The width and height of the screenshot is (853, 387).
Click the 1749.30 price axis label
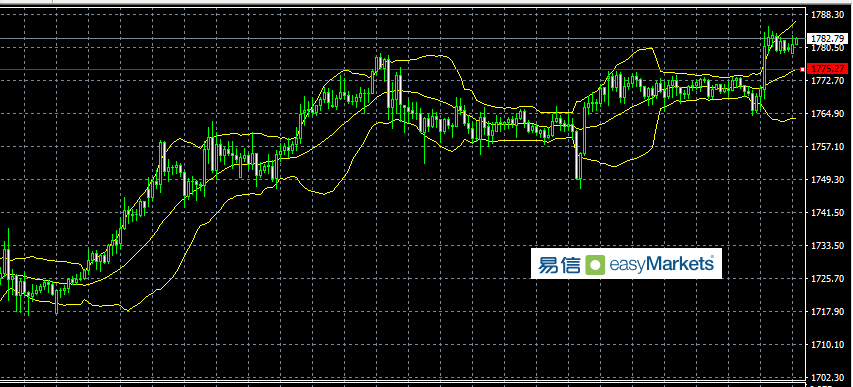827,180
